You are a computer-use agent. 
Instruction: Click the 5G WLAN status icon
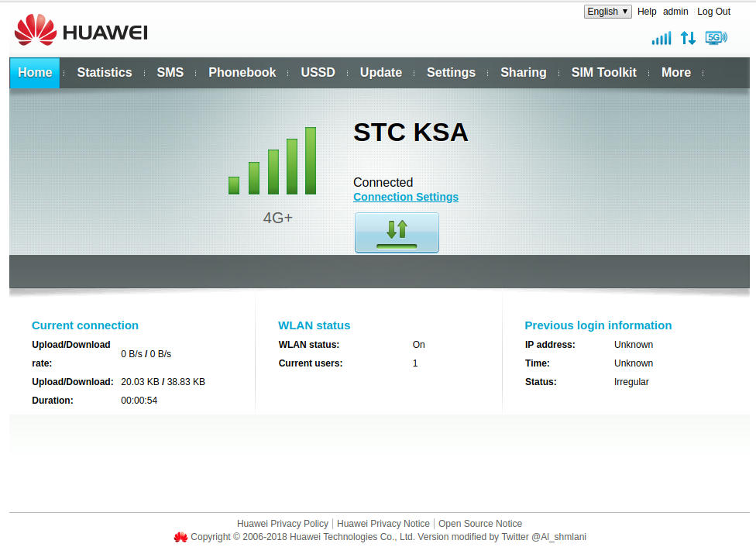(716, 38)
